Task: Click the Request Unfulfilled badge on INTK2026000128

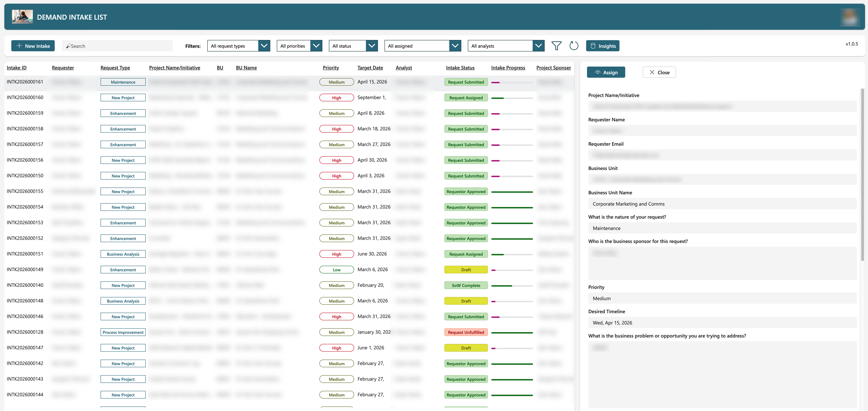Action: click(466, 332)
